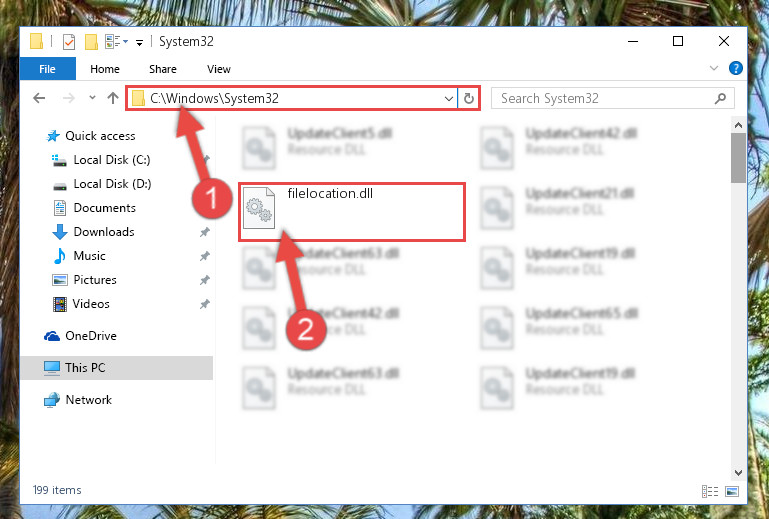Screen dimensions: 769x519
Task: Close the System32 window
Action: tap(723, 41)
